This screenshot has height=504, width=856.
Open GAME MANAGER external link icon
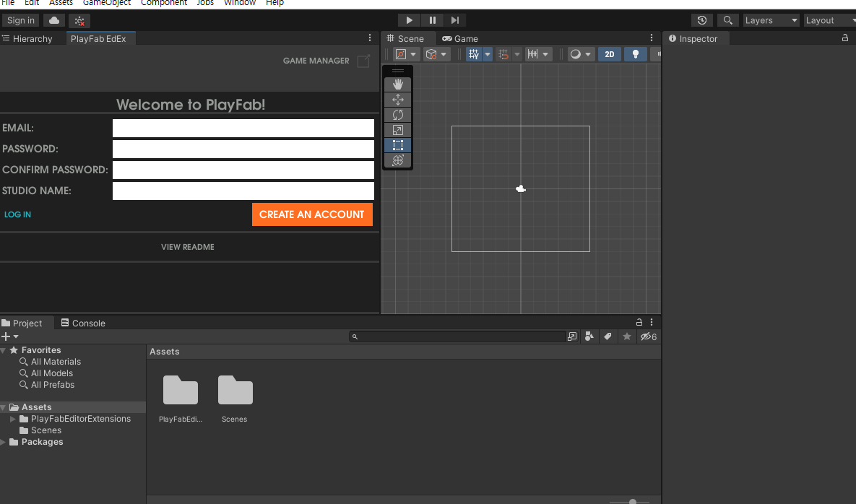(363, 61)
